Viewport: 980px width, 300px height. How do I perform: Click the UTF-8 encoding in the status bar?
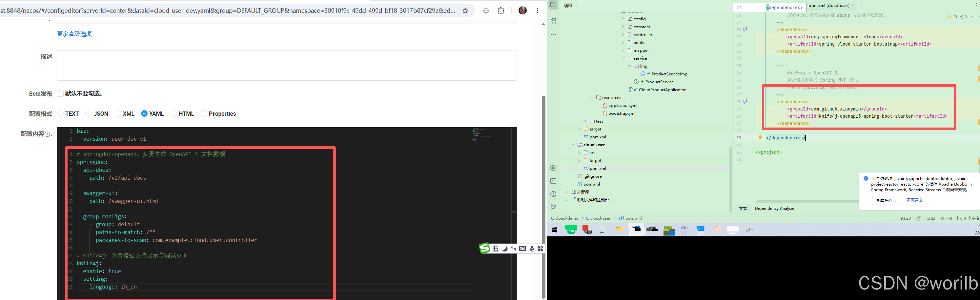pyautogui.click(x=947, y=218)
